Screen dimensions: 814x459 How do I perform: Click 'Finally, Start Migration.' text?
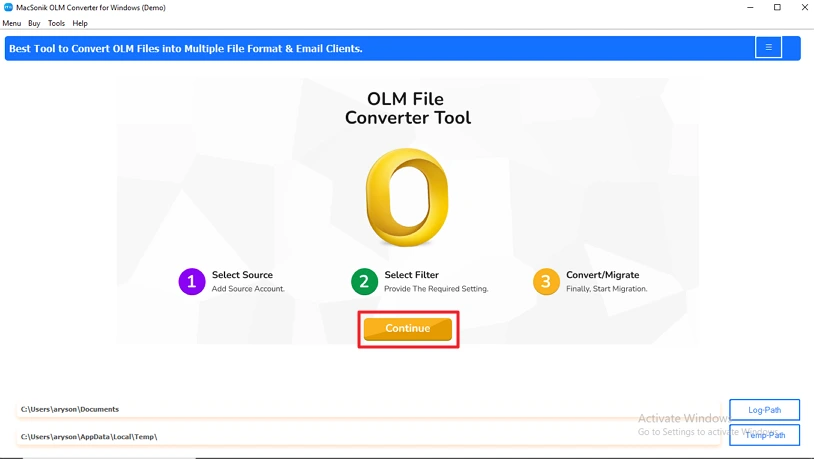[606, 289]
